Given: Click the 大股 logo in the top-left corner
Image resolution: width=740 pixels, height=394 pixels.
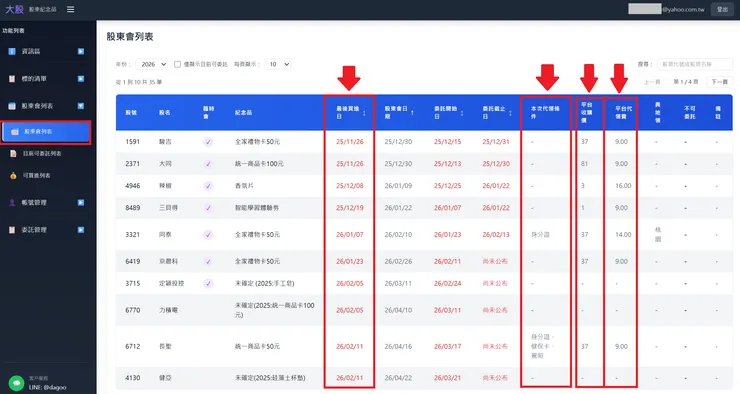Looking at the screenshot, I should click(x=15, y=9).
